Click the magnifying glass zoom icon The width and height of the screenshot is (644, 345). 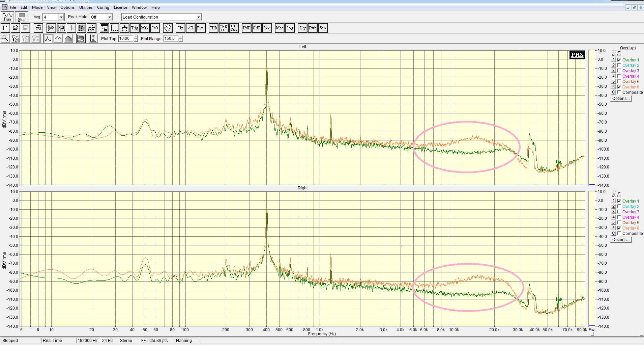point(5,38)
